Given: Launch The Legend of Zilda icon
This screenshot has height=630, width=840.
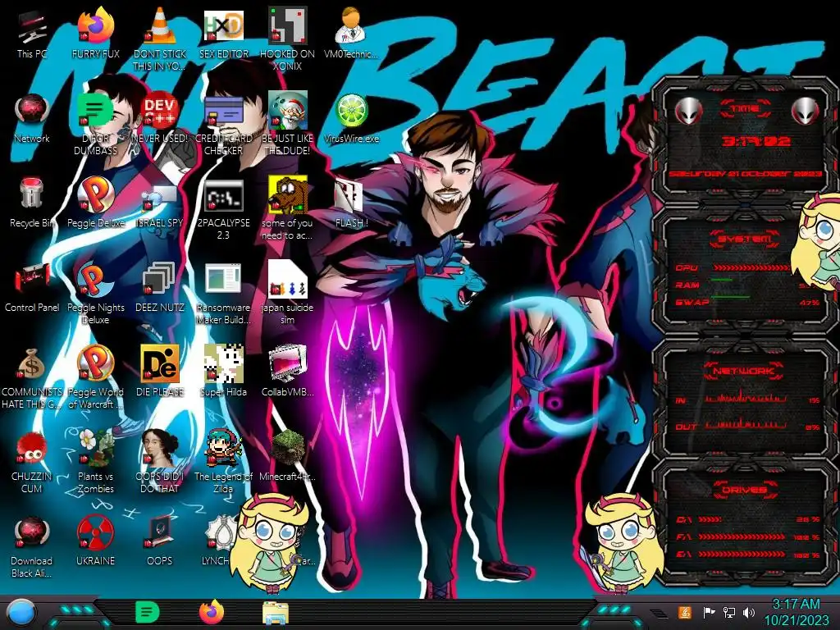Looking at the screenshot, I should 223,447.
